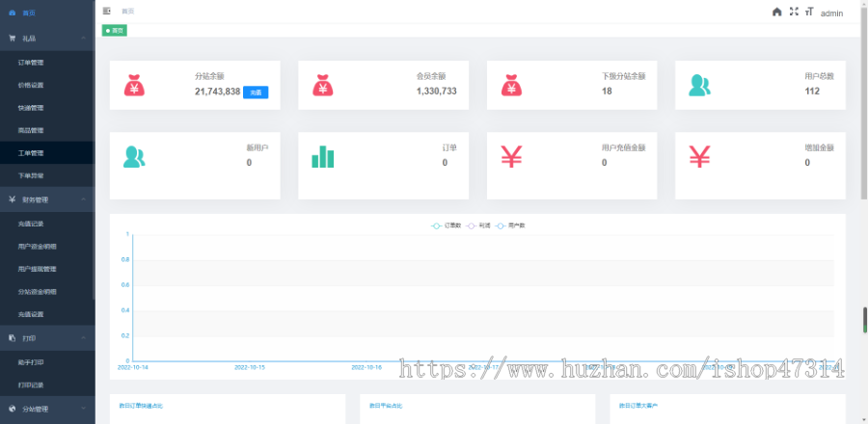Open the 首页 dashboard item in the sidebar

(x=47, y=13)
